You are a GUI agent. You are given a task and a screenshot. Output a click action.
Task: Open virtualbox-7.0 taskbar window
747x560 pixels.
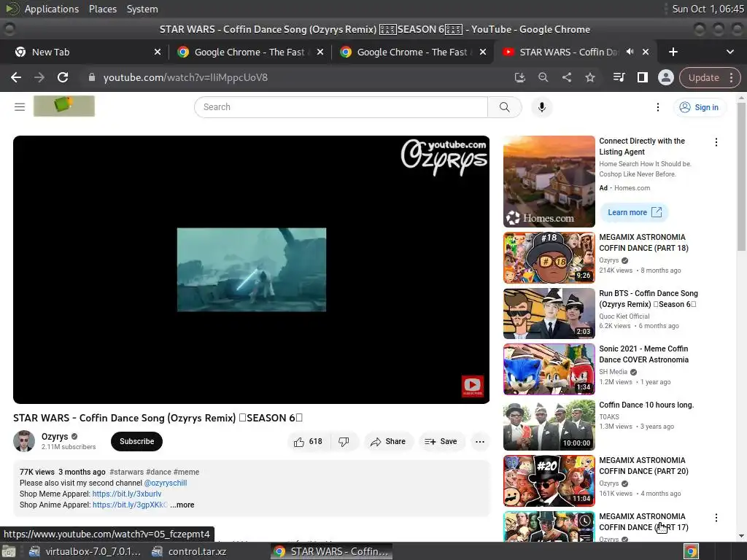(86, 551)
